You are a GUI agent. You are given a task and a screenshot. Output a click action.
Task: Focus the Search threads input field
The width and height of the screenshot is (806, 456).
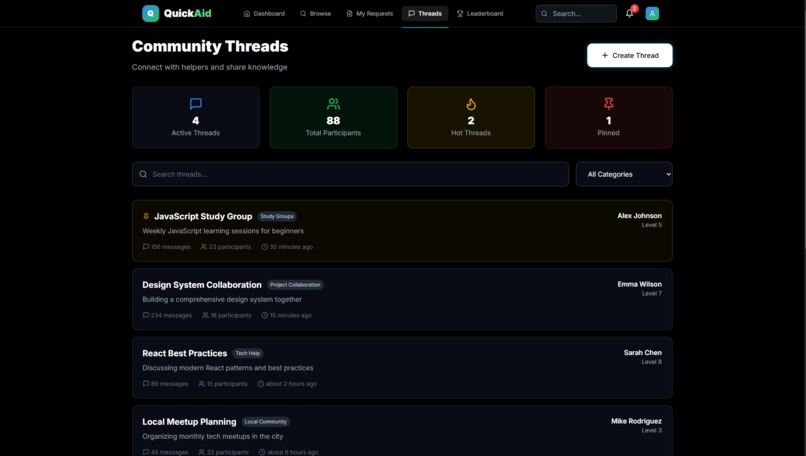351,174
